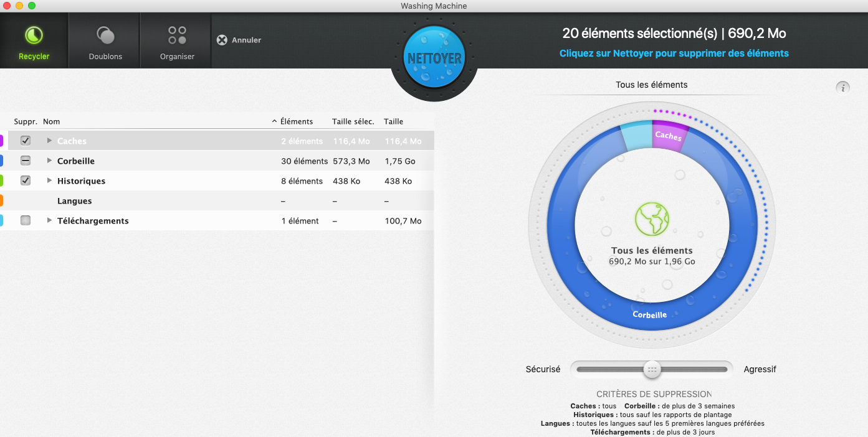
Task: Sort by the Nom column header
Action: click(52, 121)
